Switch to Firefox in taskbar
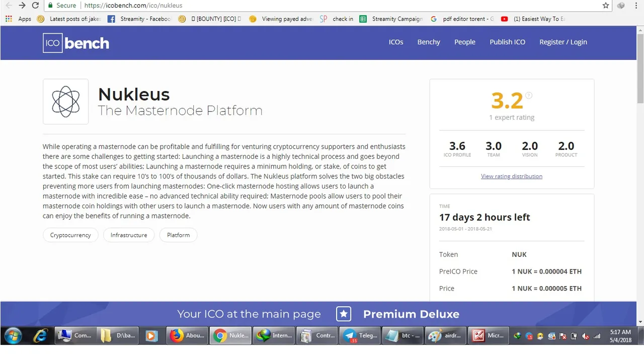Viewport: 644px width, 362px height. (187, 335)
